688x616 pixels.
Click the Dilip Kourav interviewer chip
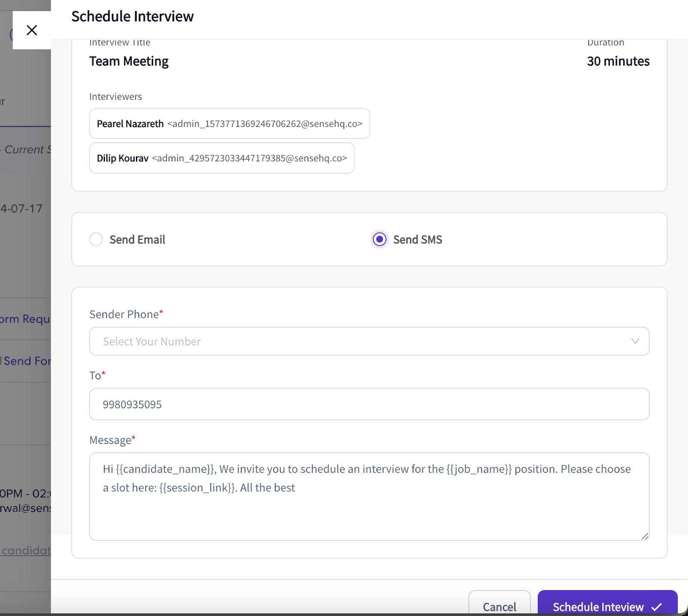click(x=221, y=158)
